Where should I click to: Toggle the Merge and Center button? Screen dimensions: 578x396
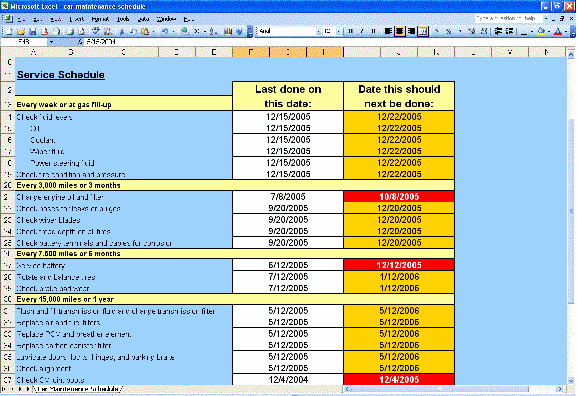coord(423,31)
